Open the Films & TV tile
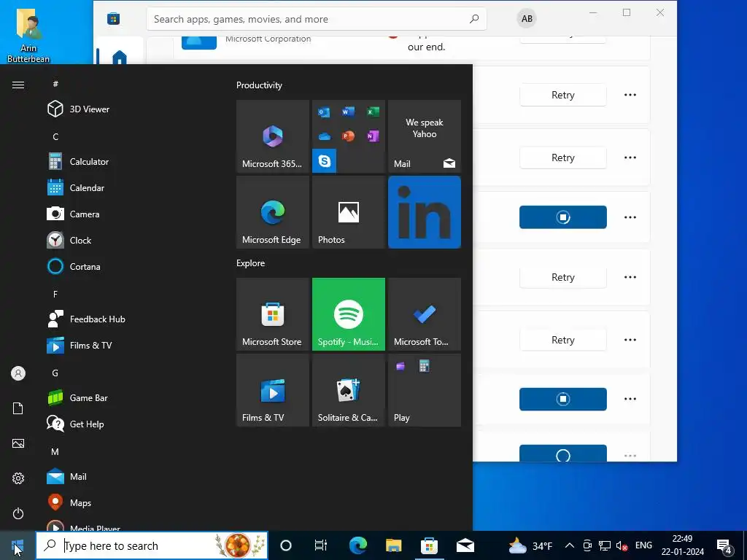The image size is (747, 560). pyautogui.click(x=273, y=390)
